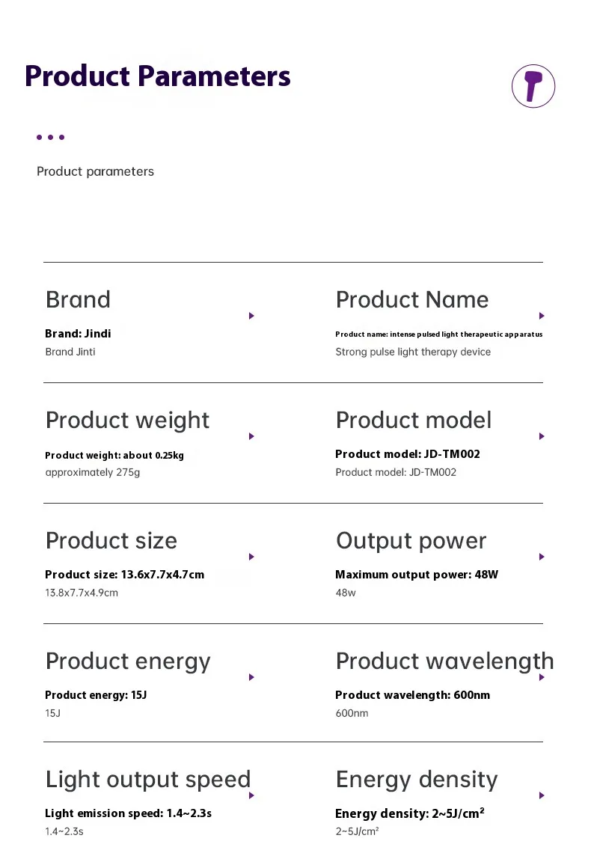This screenshot has width=591, height=868.
Task: Click the Product wavelength: 600nm bold text
Action: point(412,695)
